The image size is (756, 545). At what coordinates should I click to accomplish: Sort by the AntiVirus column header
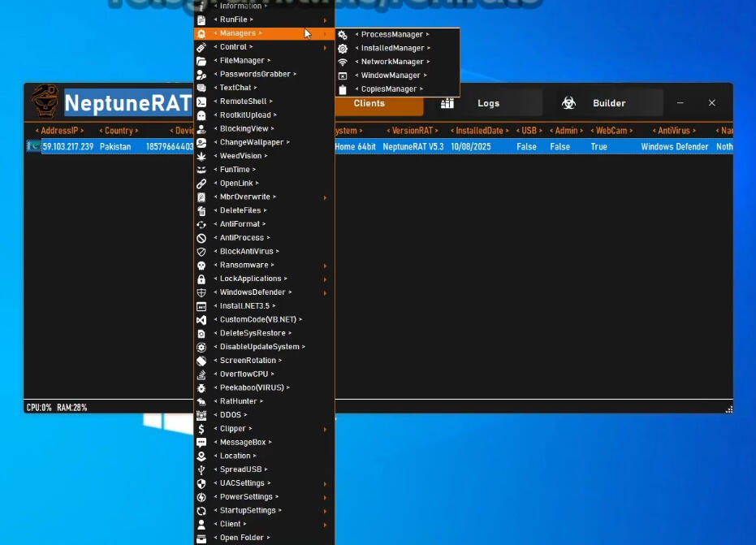point(674,131)
